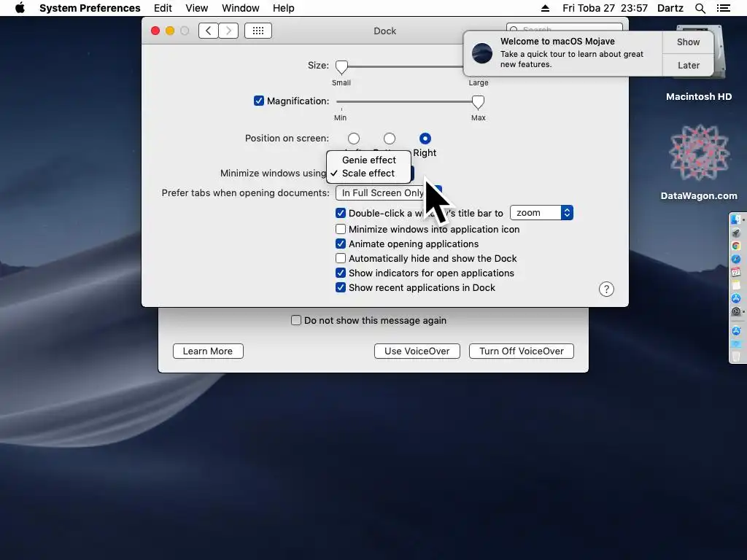
Task: Open the Apple menu
Action: click(x=20, y=8)
